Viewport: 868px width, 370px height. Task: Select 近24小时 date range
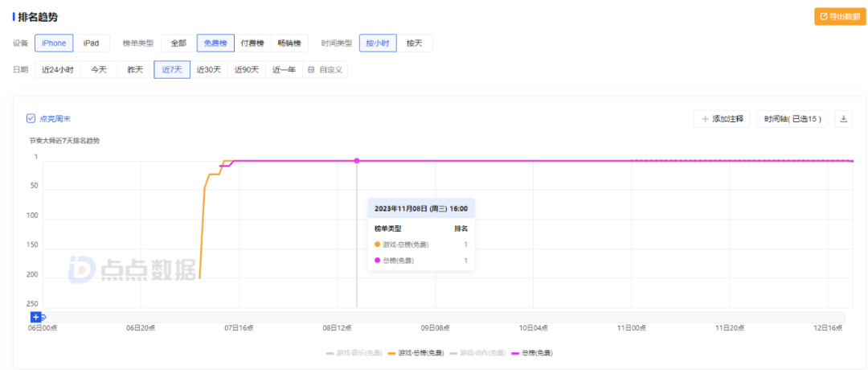58,70
